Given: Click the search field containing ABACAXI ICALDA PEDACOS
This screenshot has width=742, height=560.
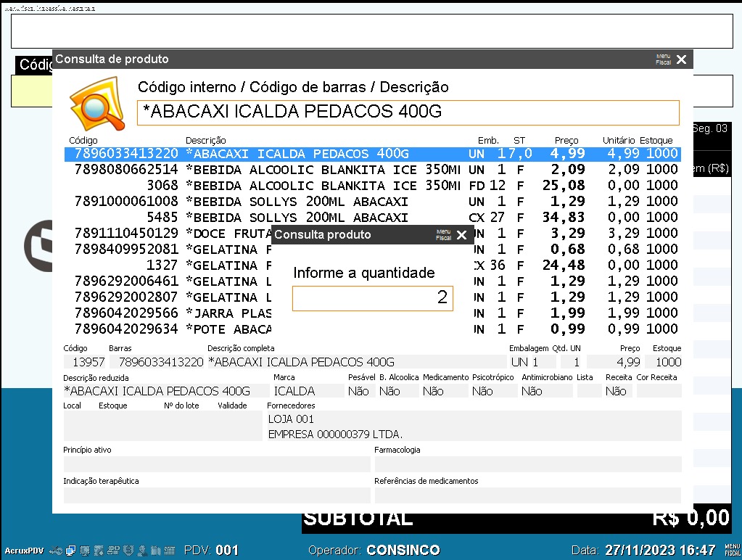Looking at the screenshot, I should [408, 112].
